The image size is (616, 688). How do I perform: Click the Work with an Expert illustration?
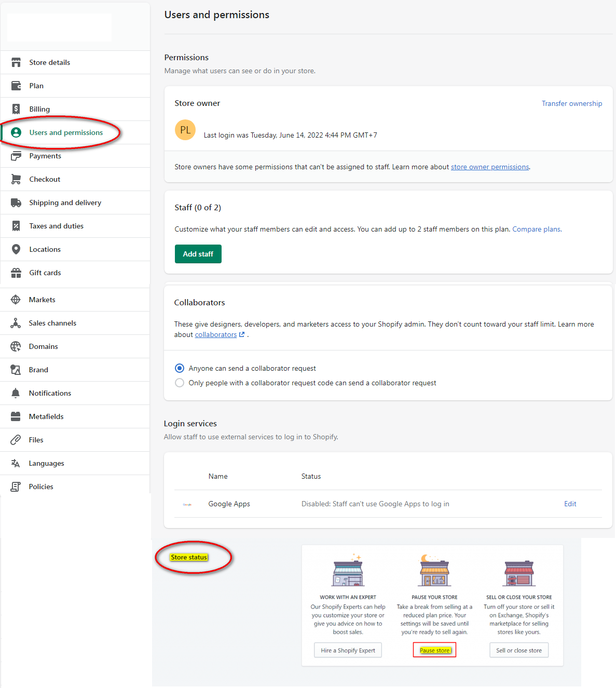(x=348, y=571)
